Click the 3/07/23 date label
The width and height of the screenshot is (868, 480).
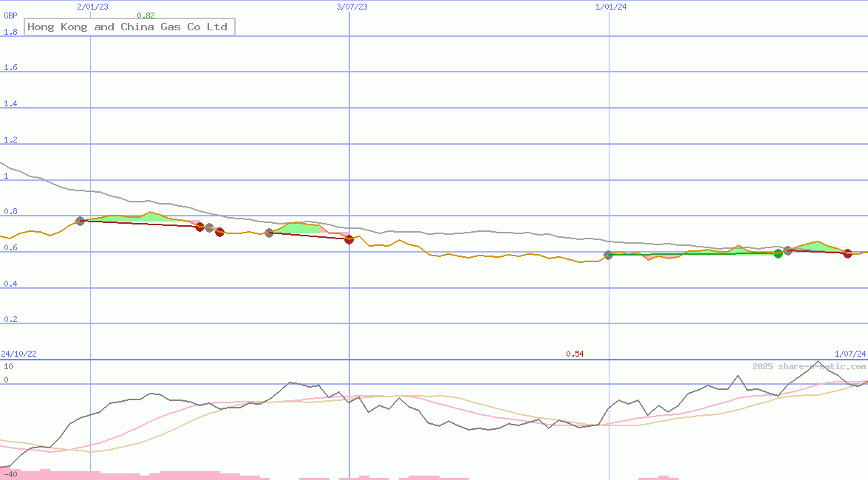352,7
